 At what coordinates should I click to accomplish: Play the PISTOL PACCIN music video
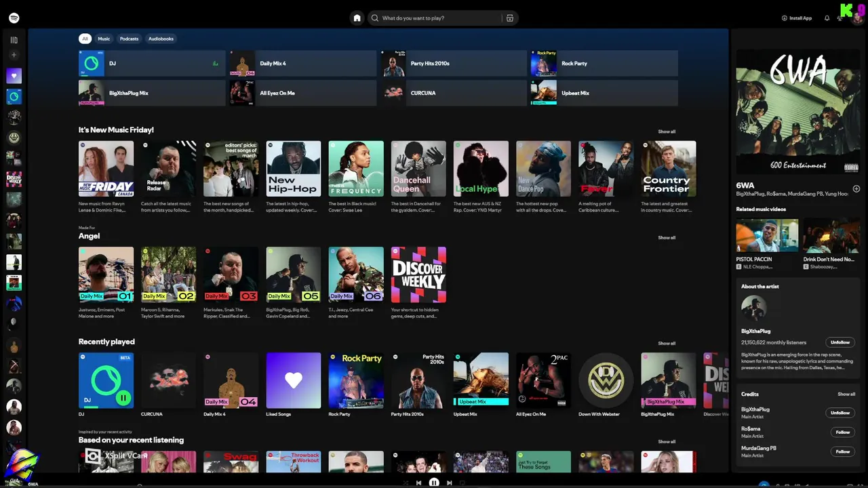tap(767, 235)
